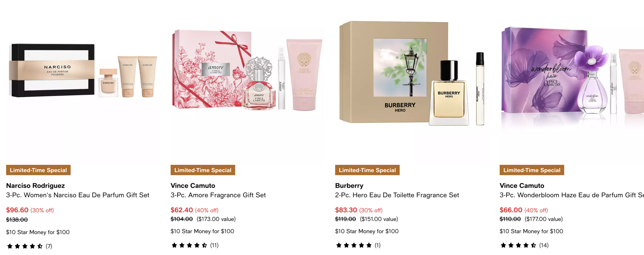Click the 3-Pc. Amore Fragrance Gift Set link
Image resolution: width=644 pixels, height=255 pixels.
[x=218, y=195]
